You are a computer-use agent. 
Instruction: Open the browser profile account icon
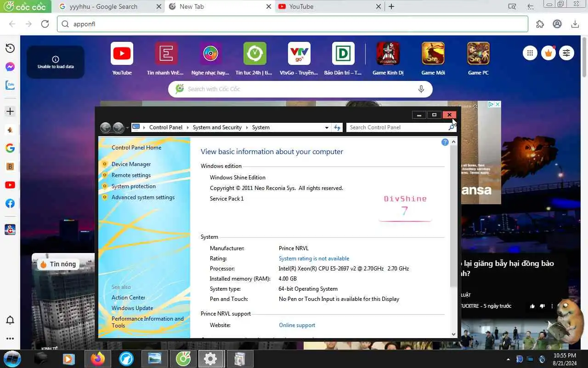tap(557, 24)
